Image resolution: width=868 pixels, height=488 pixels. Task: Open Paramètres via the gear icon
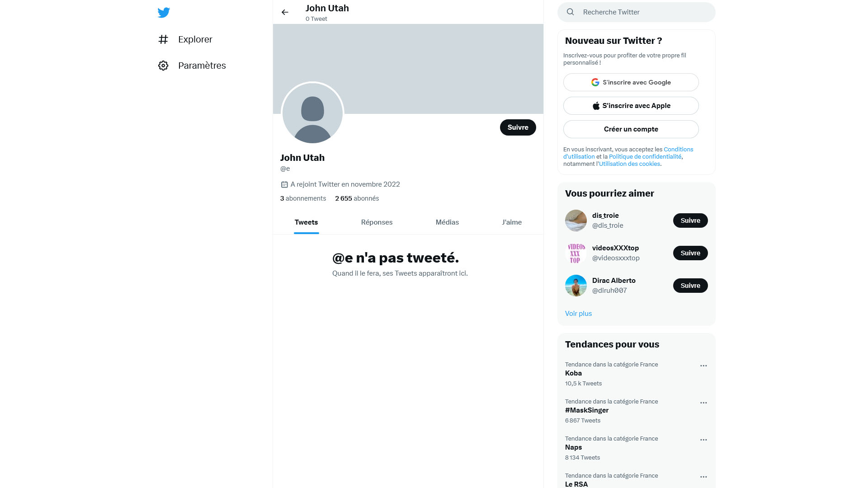(163, 66)
